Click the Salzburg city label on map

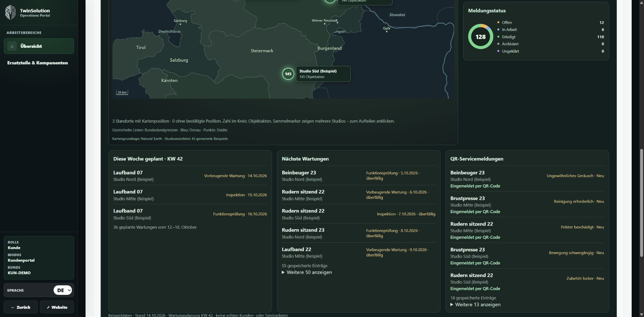tap(180, 21)
